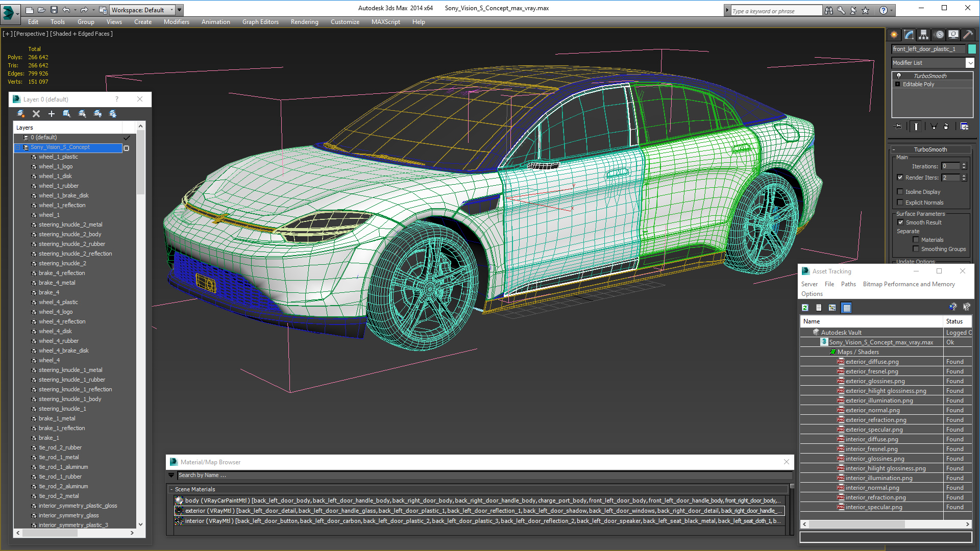Switch to the Utilities hammer tab

point(968,35)
